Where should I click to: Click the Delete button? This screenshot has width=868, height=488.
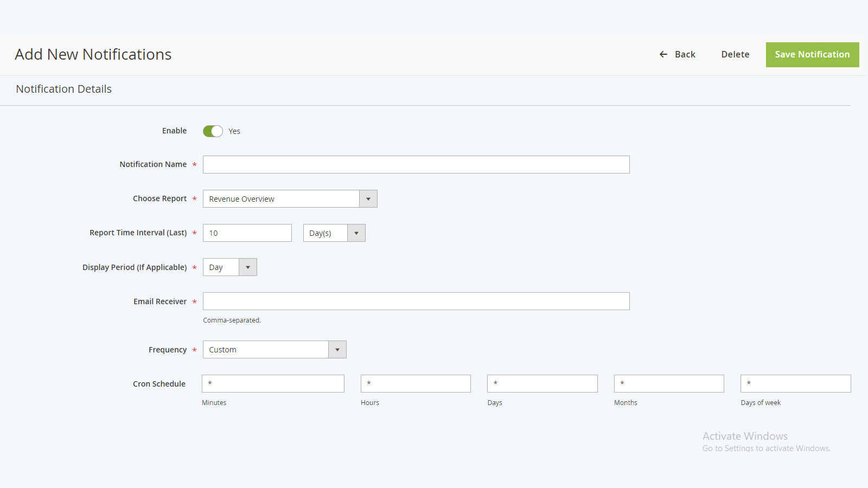pos(735,54)
